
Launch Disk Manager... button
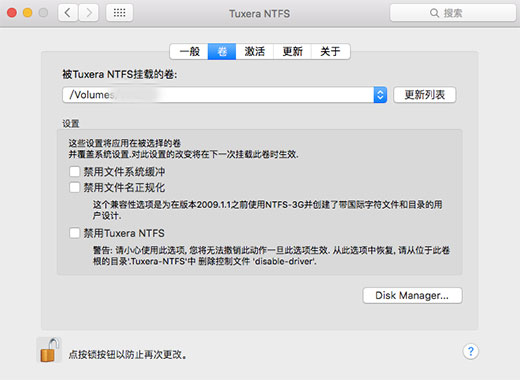412,295
